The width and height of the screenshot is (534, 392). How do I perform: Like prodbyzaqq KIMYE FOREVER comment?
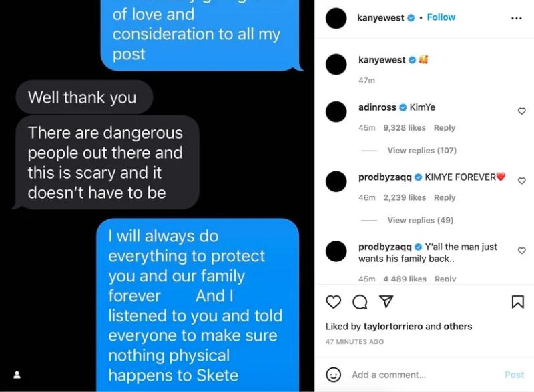[x=521, y=181]
